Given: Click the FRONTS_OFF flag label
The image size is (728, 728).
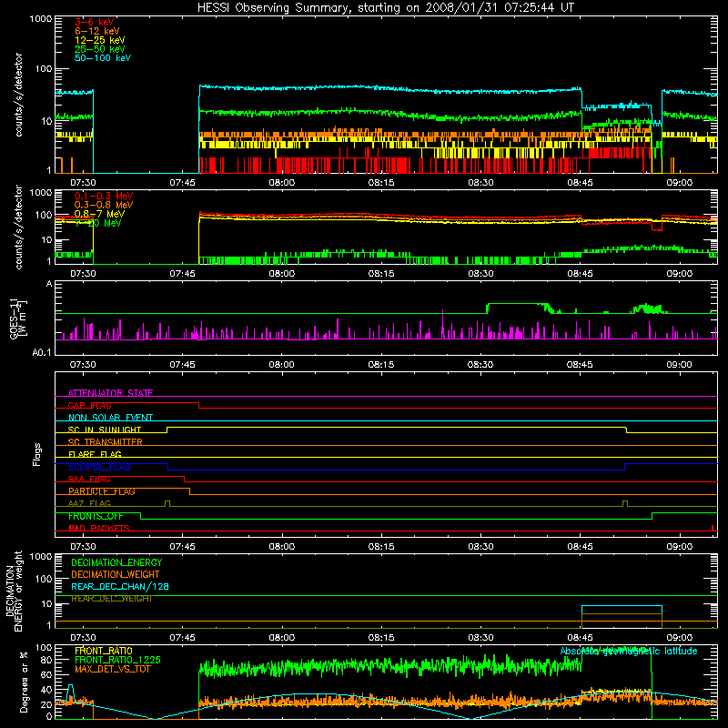Looking at the screenshot, I should click(x=96, y=516).
